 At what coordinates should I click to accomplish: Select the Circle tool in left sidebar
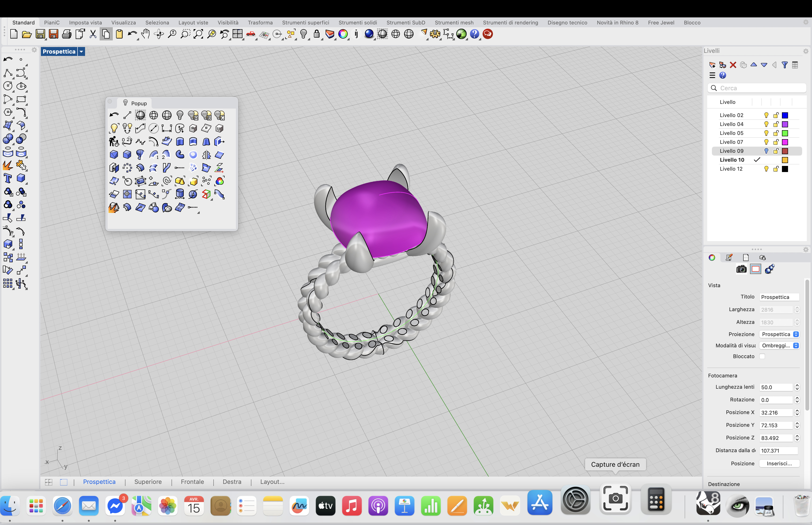8,86
